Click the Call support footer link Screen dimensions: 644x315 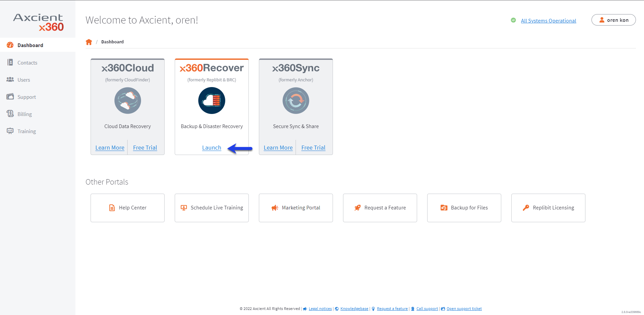pos(427,309)
